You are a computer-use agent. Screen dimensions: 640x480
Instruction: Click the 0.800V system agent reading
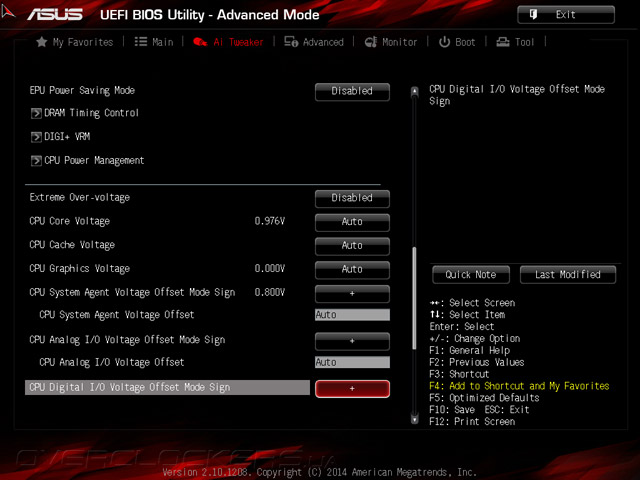[x=270, y=292]
